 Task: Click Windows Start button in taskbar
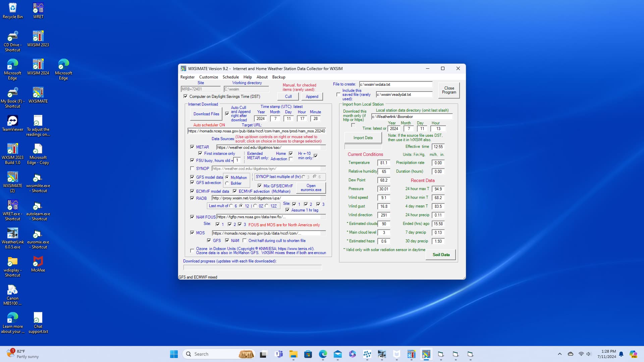click(x=174, y=354)
